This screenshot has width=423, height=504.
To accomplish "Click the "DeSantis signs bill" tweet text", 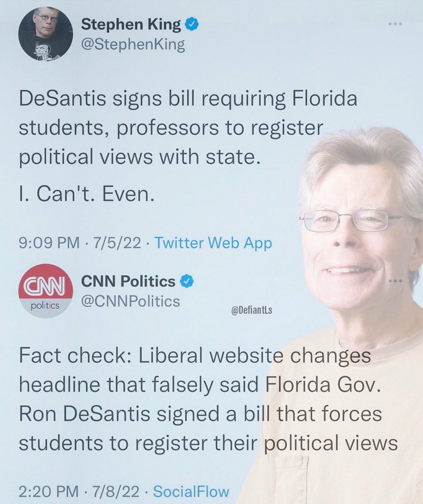I will pos(188,128).
